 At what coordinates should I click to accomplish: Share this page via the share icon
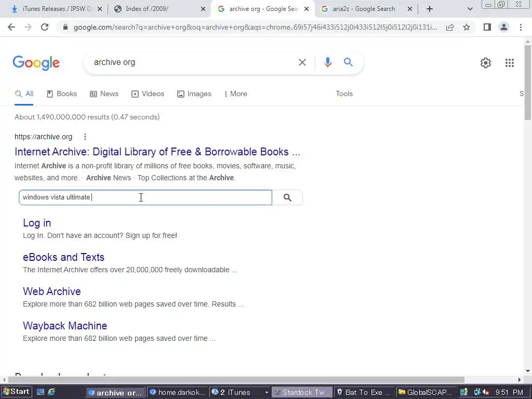[450, 27]
